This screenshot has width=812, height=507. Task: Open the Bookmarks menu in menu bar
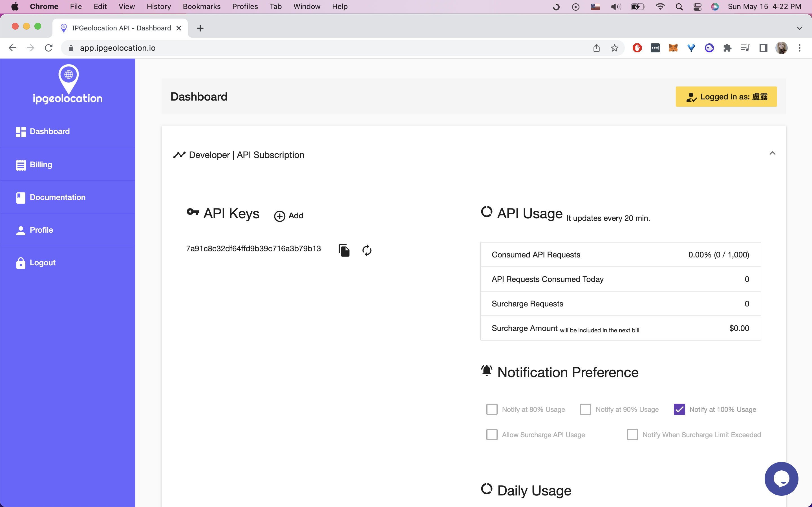tap(201, 6)
